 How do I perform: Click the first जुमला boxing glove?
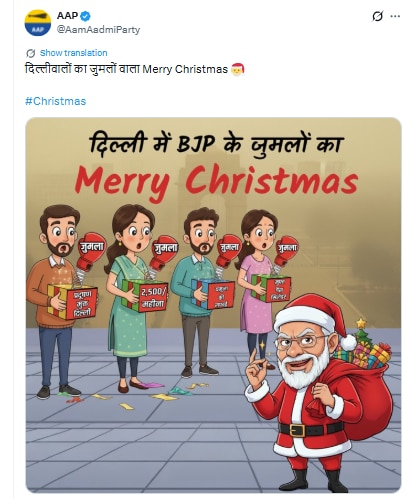click(91, 250)
